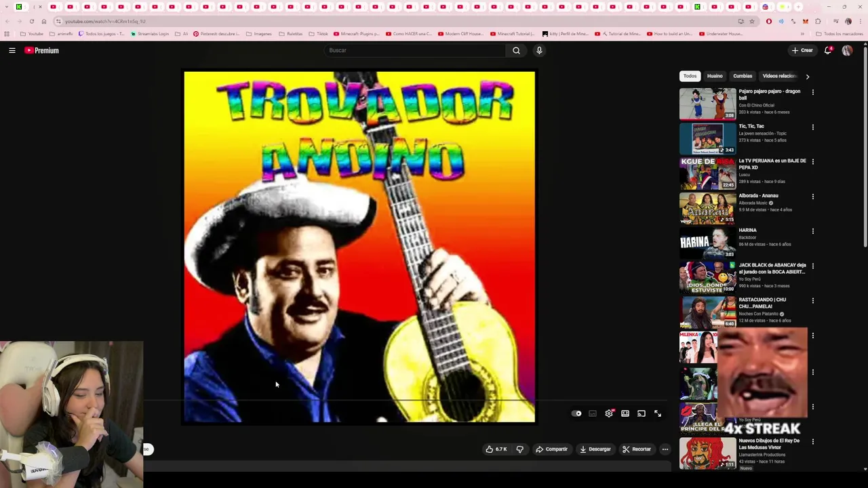This screenshot has height=488, width=868.
Task: Open Modern Cliff House bookmark
Action: pos(460,34)
